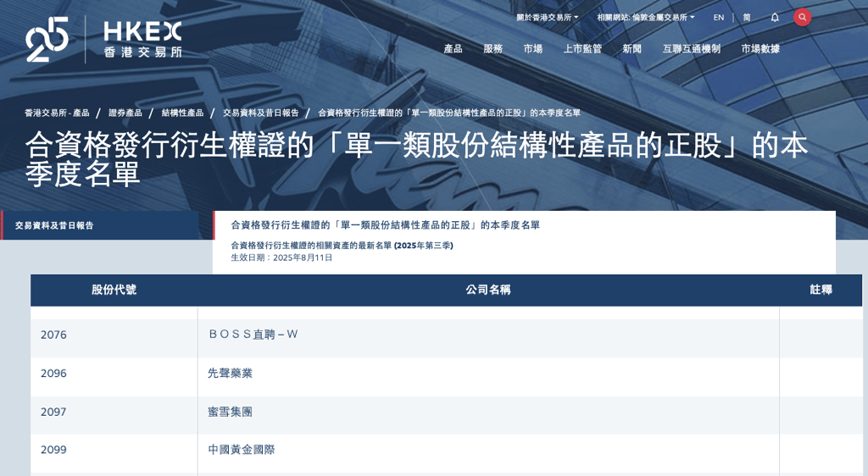Click stock code 2076

53,335
